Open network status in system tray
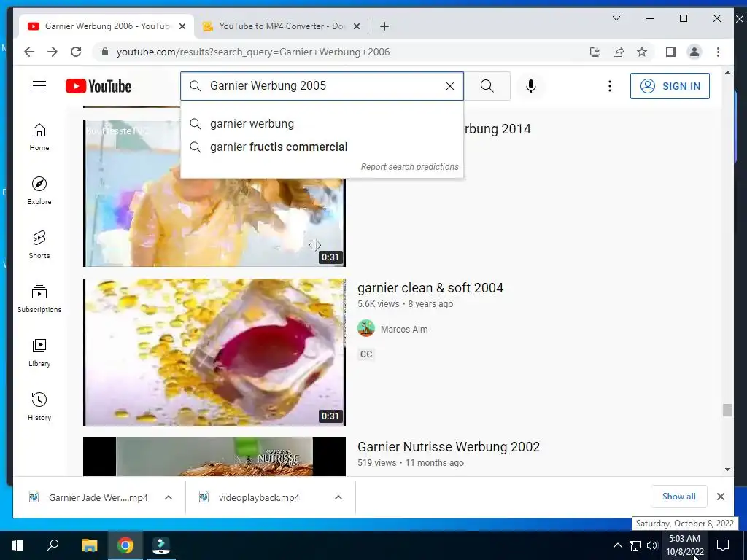This screenshot has height=560, width=747. (x=635, y=545)
